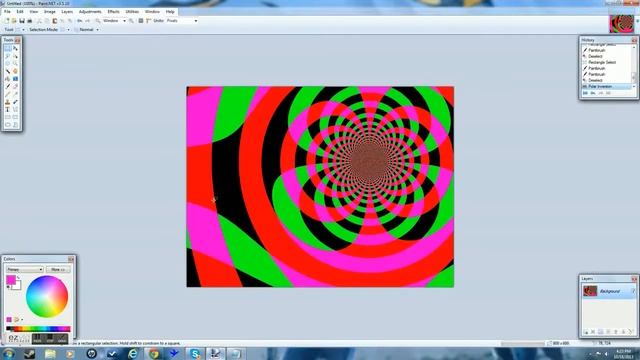Open the Utilities menu
The image size is (640, 360).
pos(132,11)
